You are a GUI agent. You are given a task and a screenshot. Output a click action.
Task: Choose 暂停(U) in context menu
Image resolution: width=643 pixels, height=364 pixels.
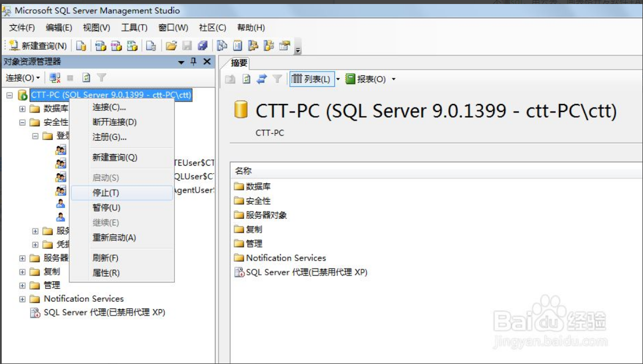tap(122, 207)
